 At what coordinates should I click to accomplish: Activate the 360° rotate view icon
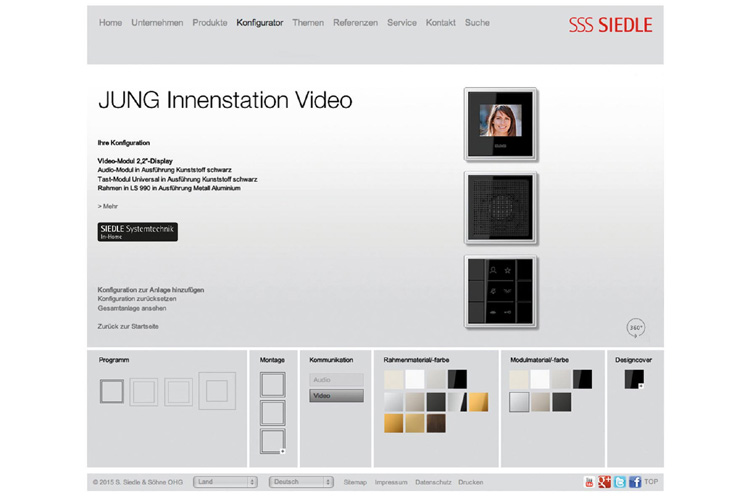636,328
